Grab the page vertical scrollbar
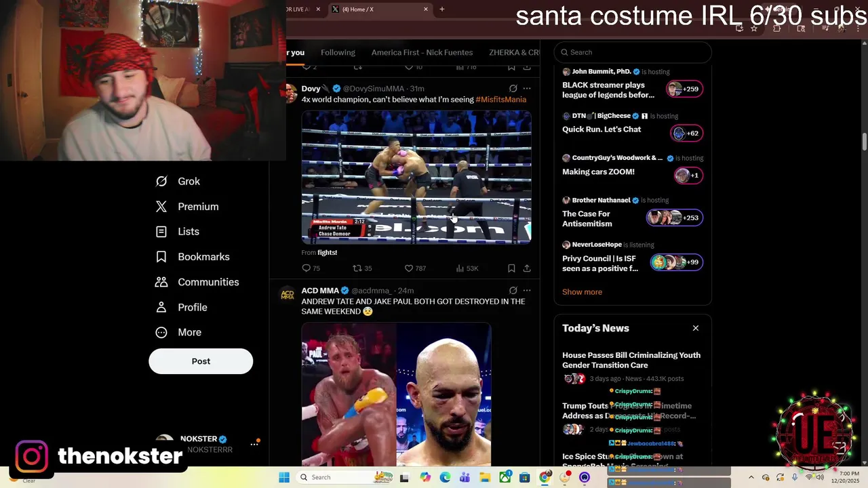868x488 pixels. click(864, 142)
